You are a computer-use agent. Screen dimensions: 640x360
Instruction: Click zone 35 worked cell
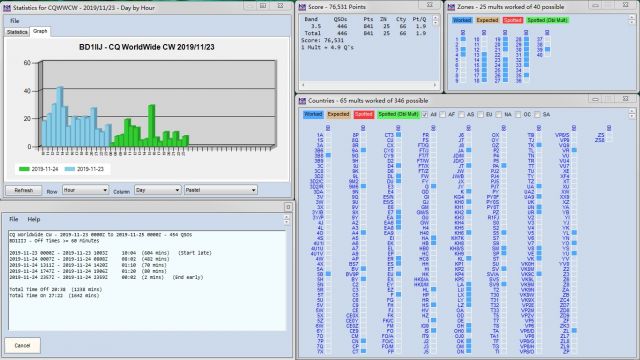tap(527, 75)
